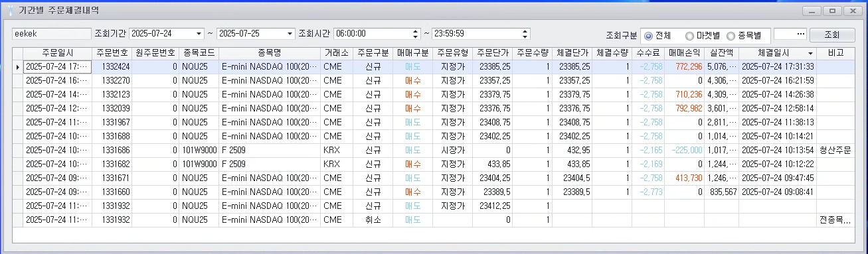868x254 pixels.
Task: Click the 주문구분 column header
Action: [x=373, y=53]
